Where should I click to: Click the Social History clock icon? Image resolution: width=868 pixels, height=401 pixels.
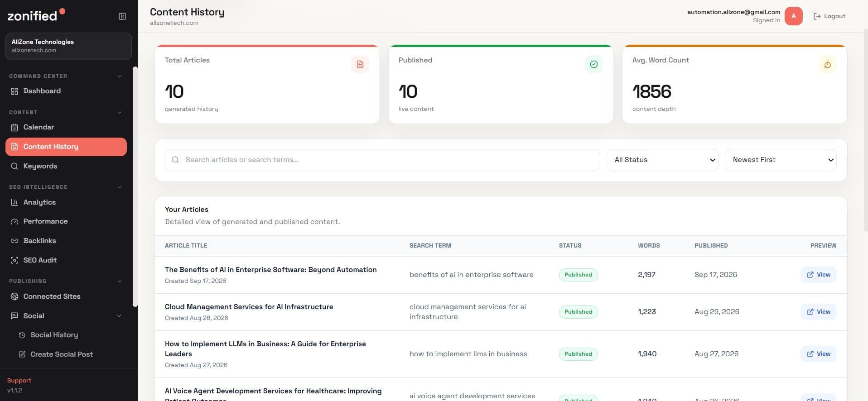22,335
